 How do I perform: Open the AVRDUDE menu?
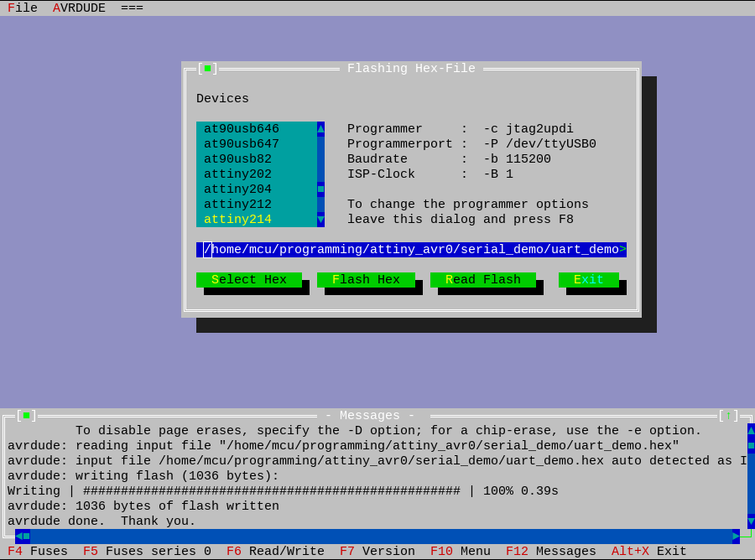79,8
